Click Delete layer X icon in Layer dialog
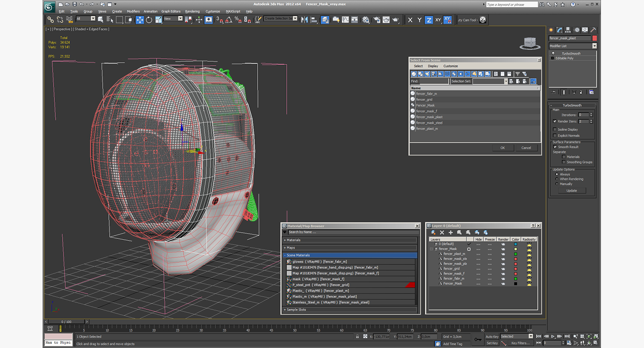The image size is (644, 348). [x=442, y=232]
